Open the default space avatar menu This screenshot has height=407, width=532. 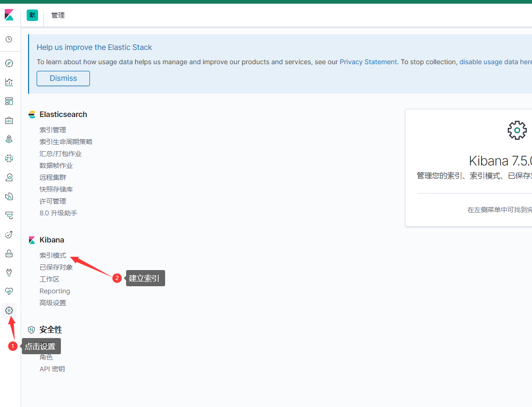32,15
